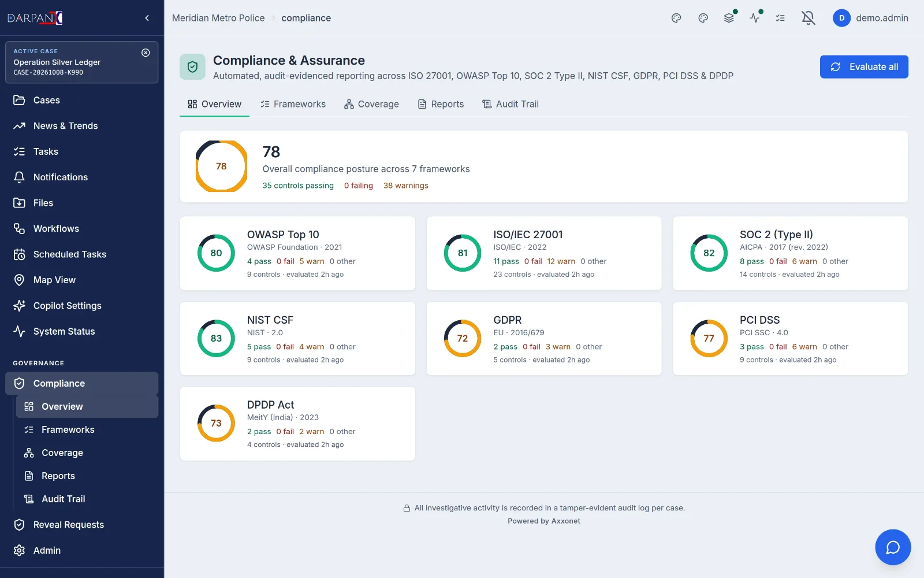Click the 0 failing text
This screenshot has width=924, height=578.
pos(359,186)
